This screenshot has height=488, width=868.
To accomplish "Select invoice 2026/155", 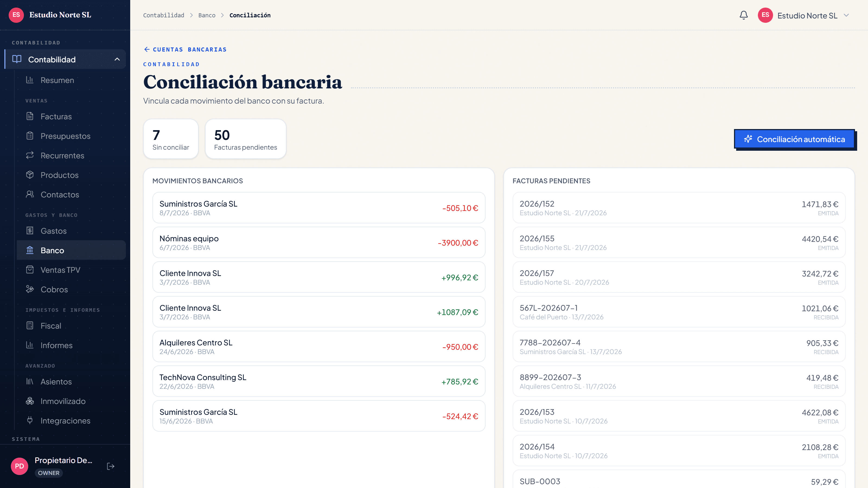I will [x=679, y=242].
